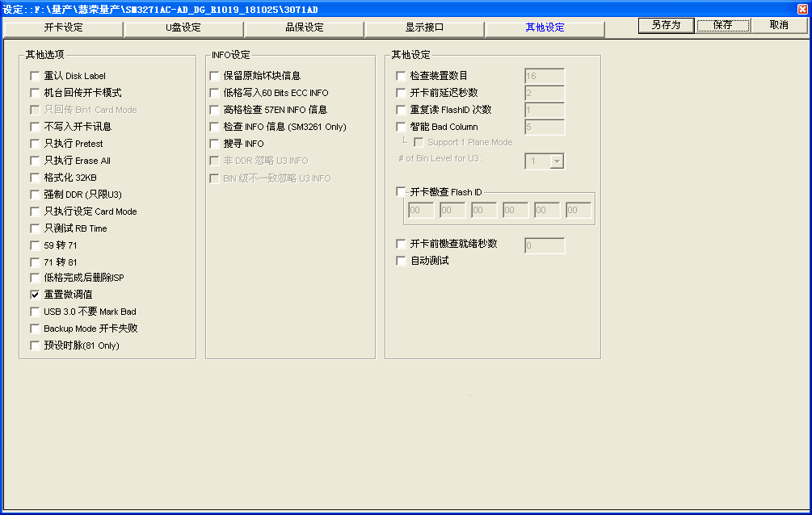Screen dimensions: 812x515
Task: Click the 取消 button
Action: [778, 25]
